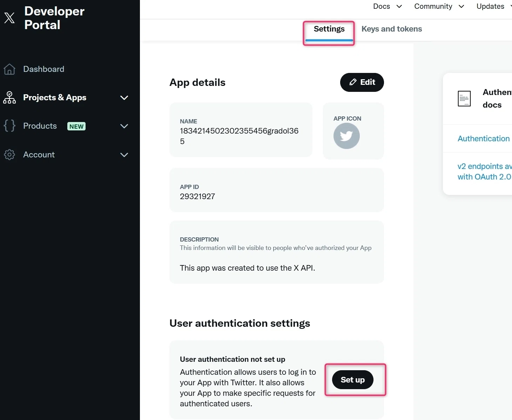
Task: Click the Account gear icon
Action: tap(9, 155)
